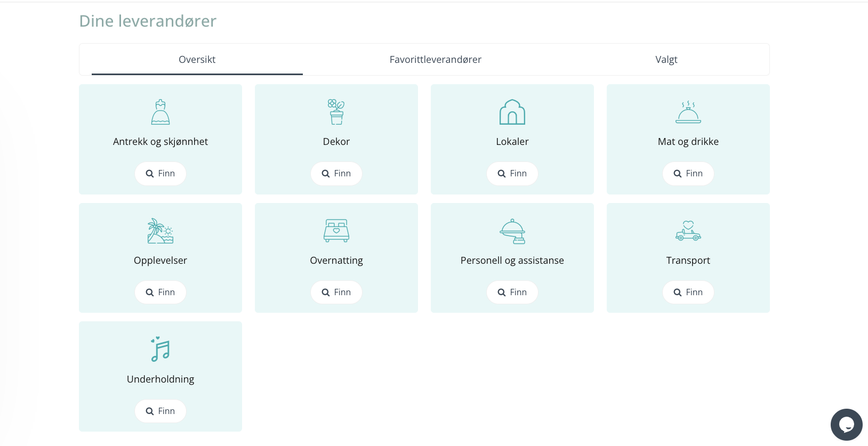The height and width of the screenshot is (446, 868).
Task: Click the flower pot Dekor icon
Action: [336, 112]
